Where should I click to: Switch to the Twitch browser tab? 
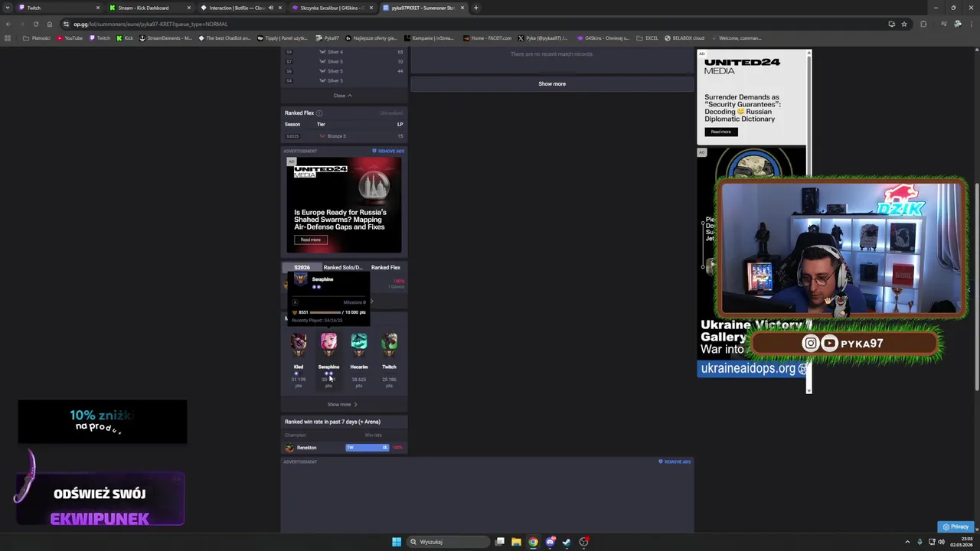pyautogui.click(x=57, y=8)
